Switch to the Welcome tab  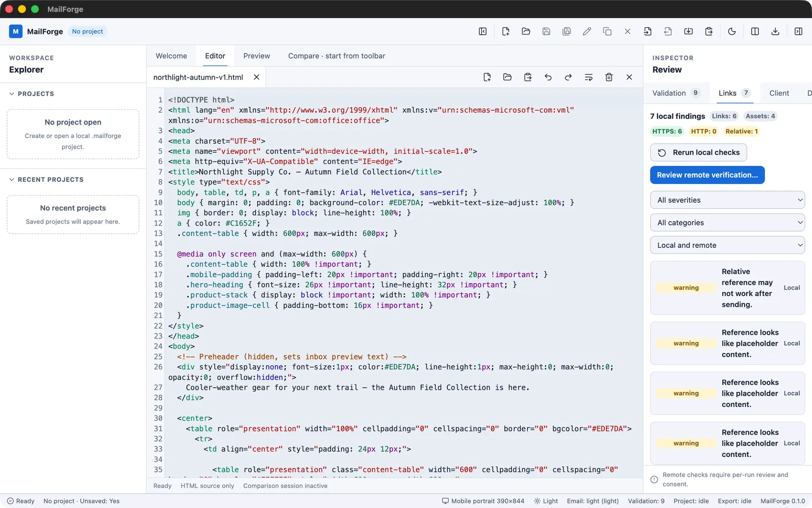pos(171,56)
